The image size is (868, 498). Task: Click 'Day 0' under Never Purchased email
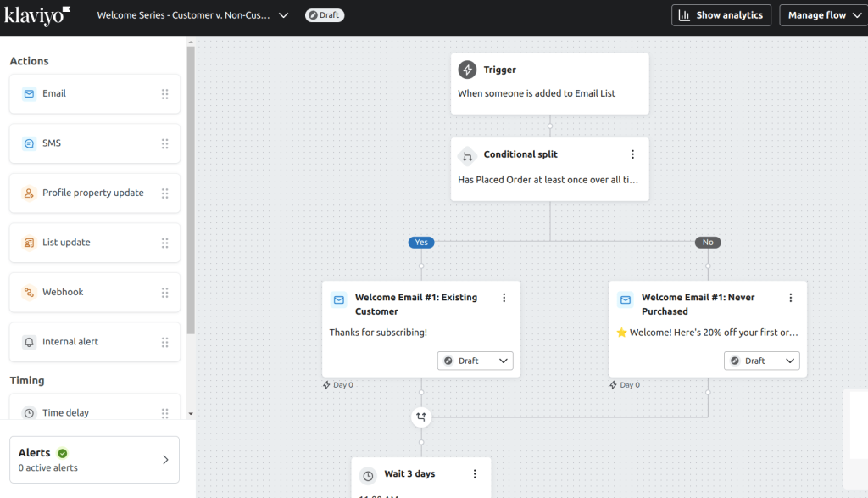630,385
